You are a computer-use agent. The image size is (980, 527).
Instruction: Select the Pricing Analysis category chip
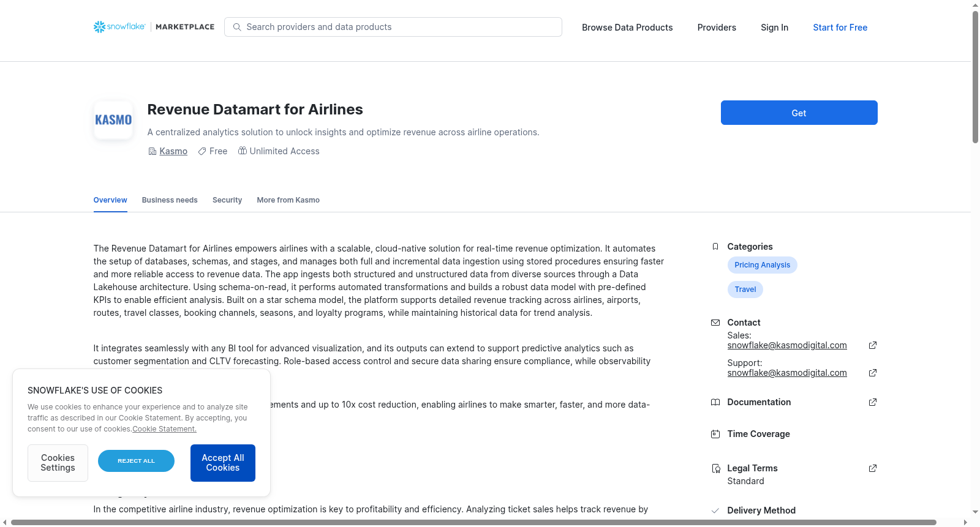coord(762,265)
